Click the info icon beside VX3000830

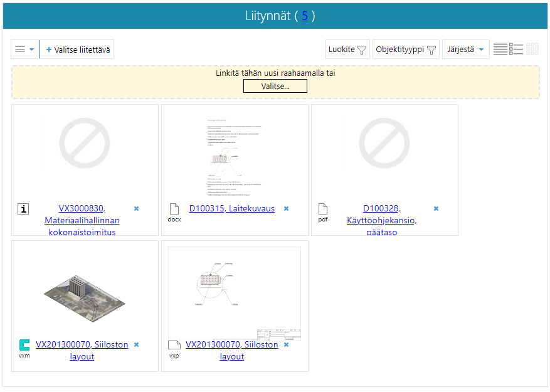[23, 209]
